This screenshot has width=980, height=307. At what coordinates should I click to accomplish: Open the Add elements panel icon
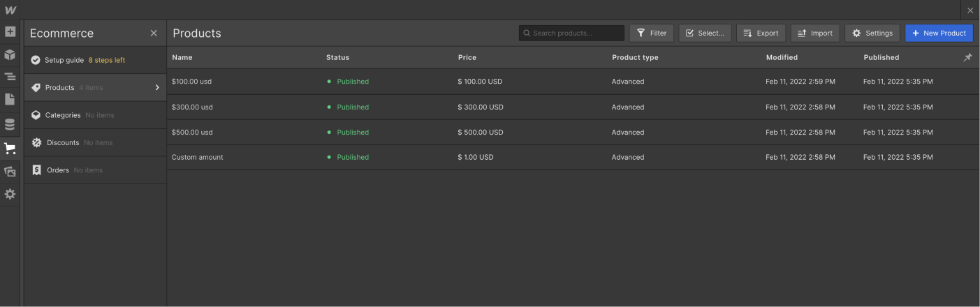(x=10, y=32)
